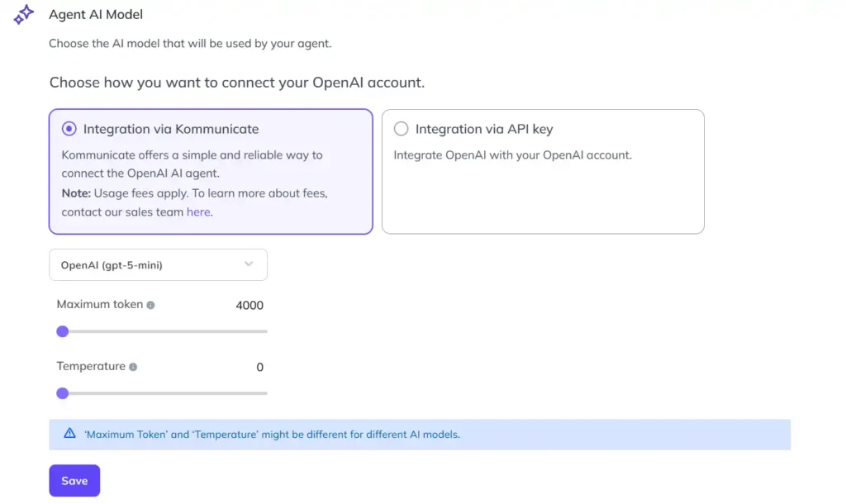Click the warning icon in the blue notice banner
This screenshot has width=846, height=504.
click(x=72, y=434)
